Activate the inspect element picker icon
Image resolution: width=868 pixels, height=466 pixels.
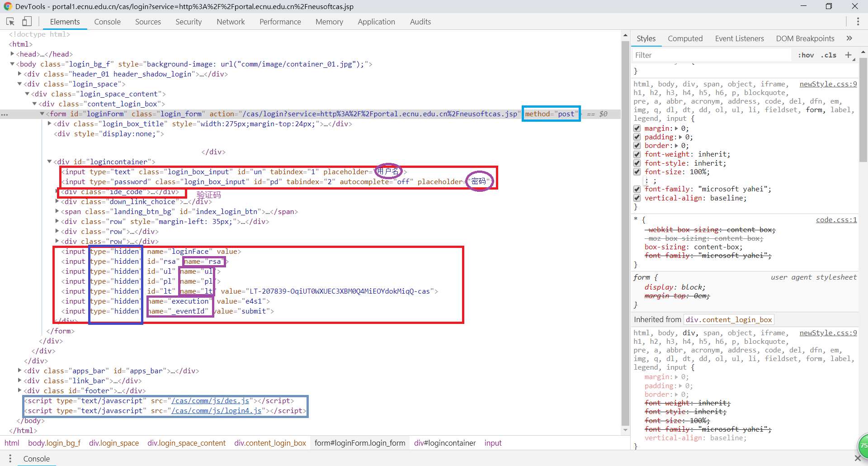click(10, 21)
